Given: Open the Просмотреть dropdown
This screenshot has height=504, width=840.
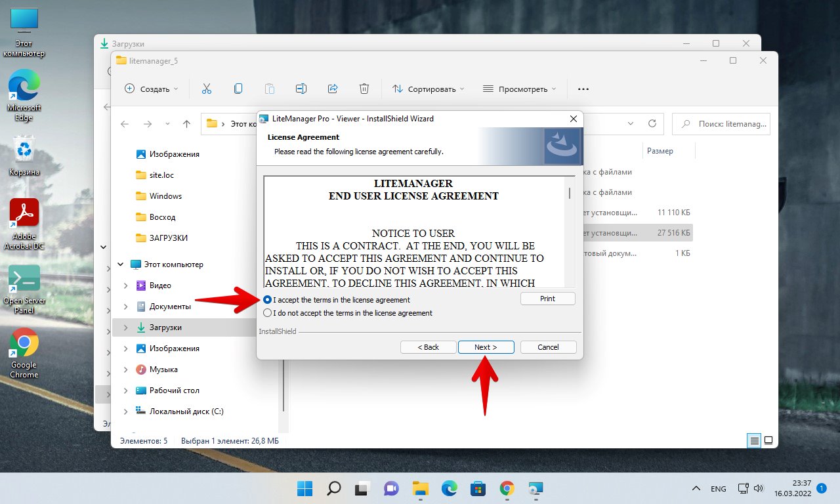Looking at the screenshot, I should pyautogui.click(x=518, y=88).
